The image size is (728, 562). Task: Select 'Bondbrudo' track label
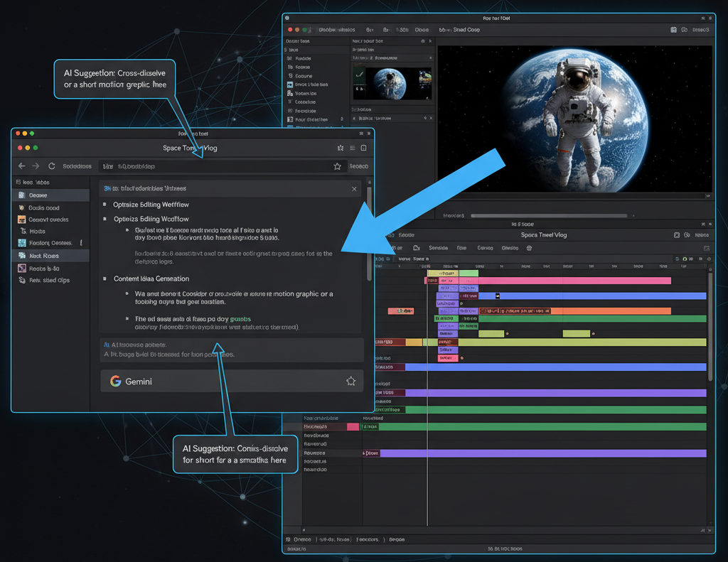(316, 436)
